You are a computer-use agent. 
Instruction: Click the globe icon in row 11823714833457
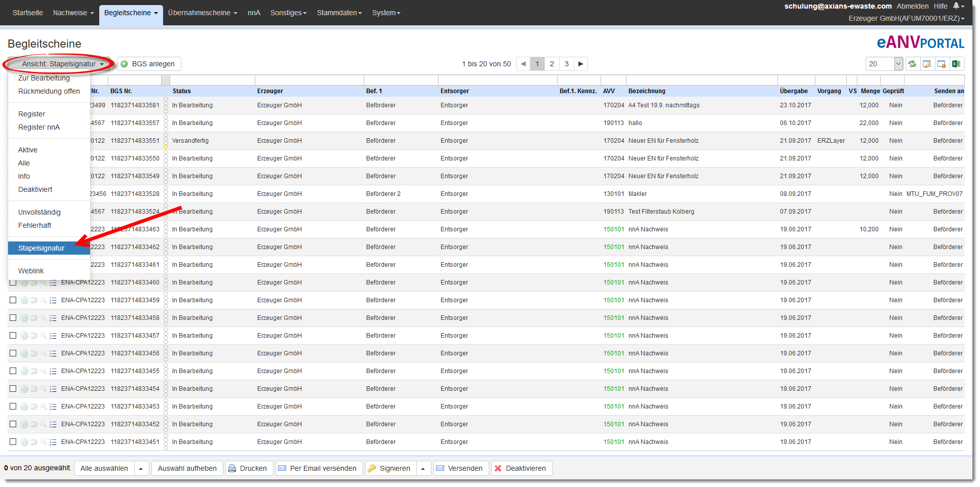pyautogui.click(x=24, y=336)
